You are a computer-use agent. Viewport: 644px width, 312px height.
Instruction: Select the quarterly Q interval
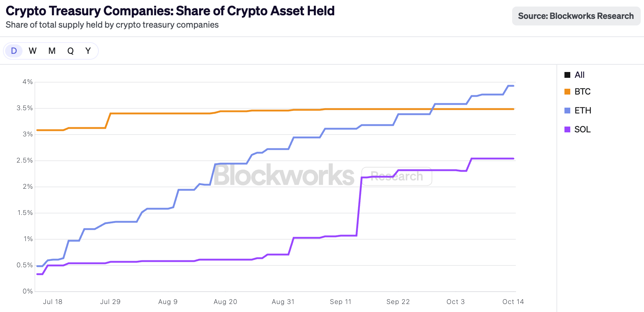pyautogui.click(x=70, y=51)
